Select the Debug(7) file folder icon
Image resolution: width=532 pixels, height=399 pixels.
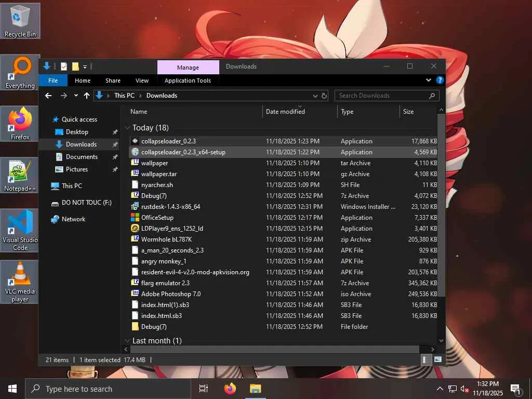[x=135, y=326]
